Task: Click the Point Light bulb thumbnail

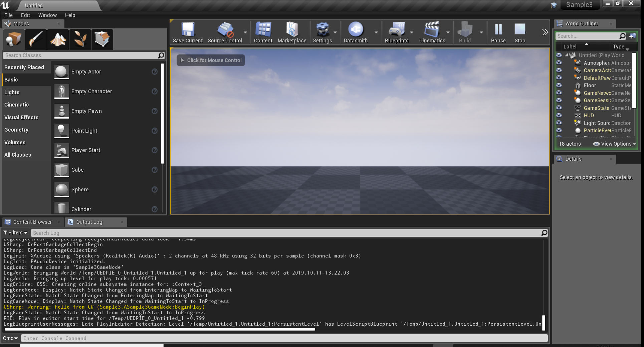Action: pyautogui.click(x=62, y=131)
